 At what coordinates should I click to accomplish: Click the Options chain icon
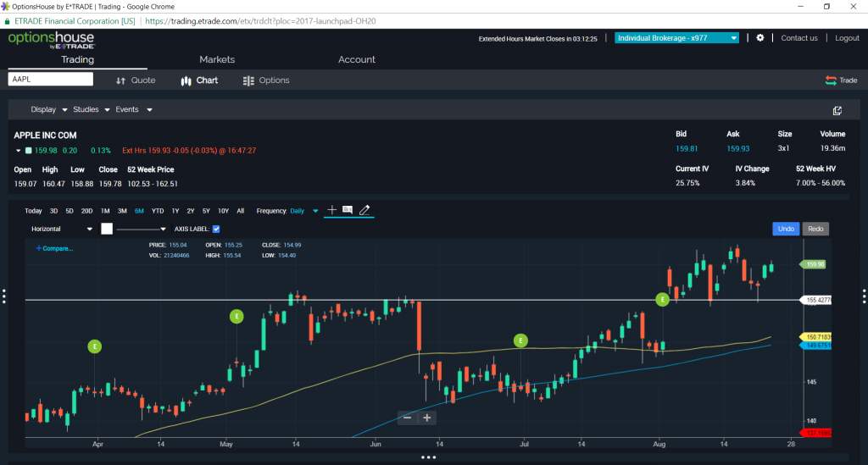click(x=248, y=80)
